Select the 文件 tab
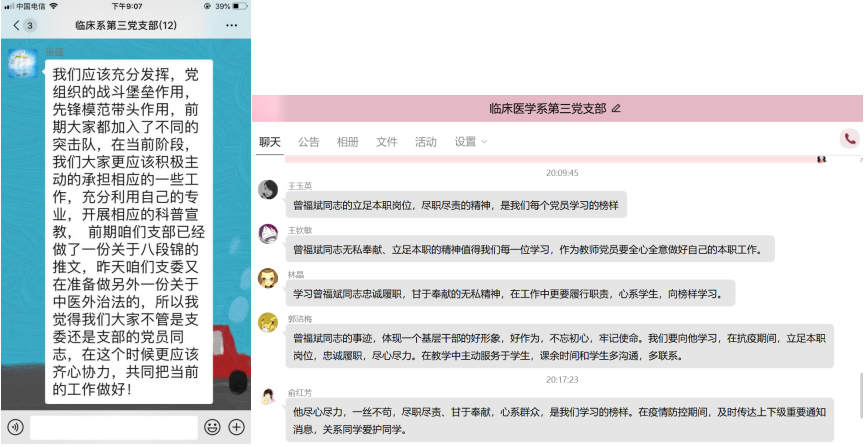Image resolution: width=866 pixels, height=447 pixels. (387, 141)
